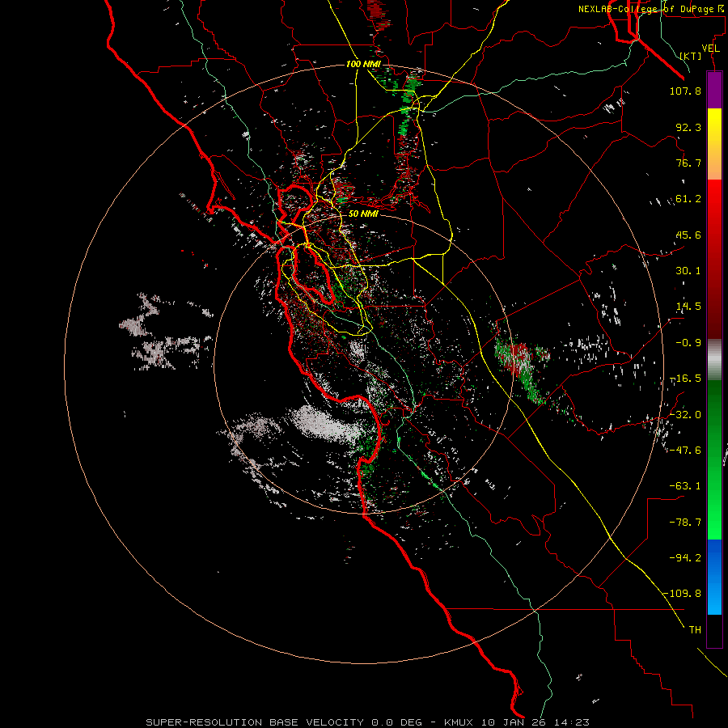The width and height of the screenshot is (728, 728).
Task: Click the -63.1 velocity scale value
Action: [685, 486]
